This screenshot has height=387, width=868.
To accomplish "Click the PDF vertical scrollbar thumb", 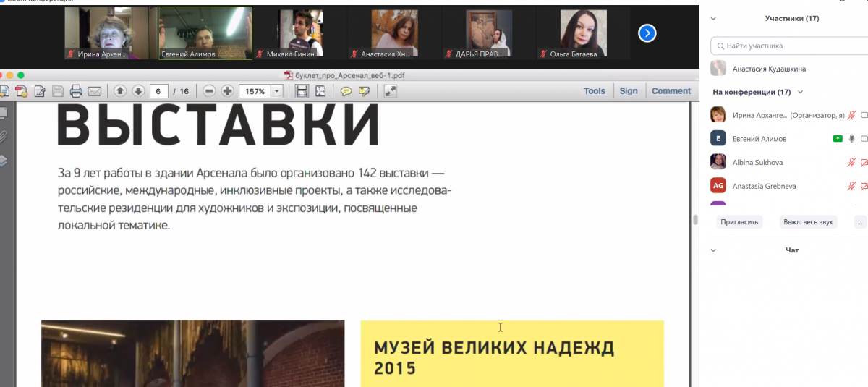I will 696,219.
